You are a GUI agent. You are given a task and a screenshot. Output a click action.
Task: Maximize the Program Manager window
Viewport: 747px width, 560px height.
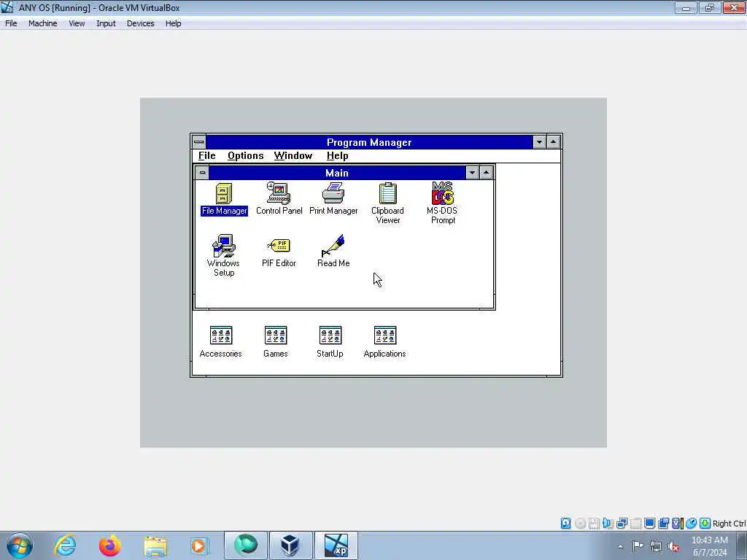click(553, 142)
